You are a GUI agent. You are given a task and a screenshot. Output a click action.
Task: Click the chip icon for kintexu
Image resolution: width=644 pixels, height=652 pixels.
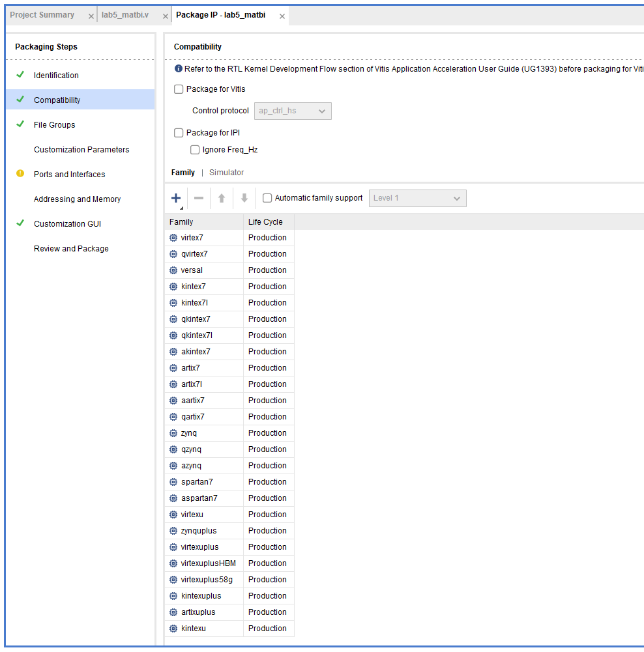point(173,629)
